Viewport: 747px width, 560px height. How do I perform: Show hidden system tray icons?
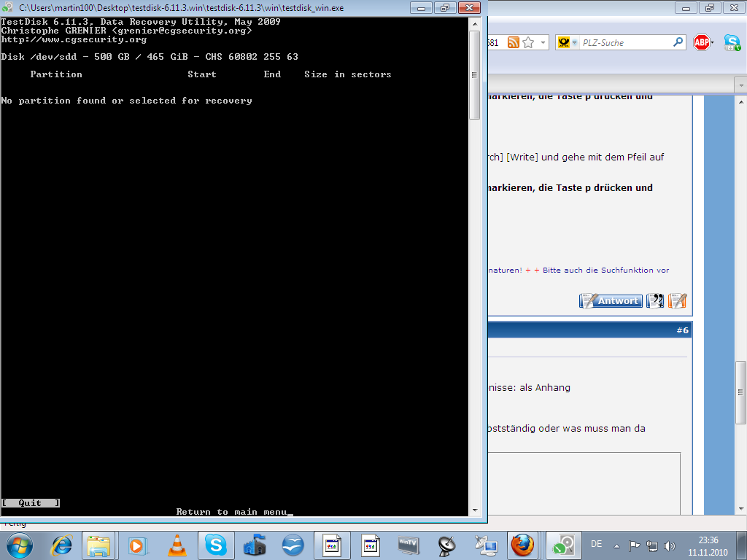(x=616, y=545)
